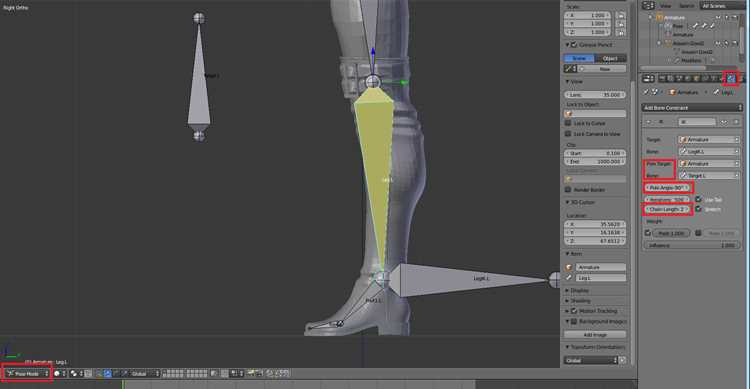Click the Pole Angle -90° field
This screenshot has width=750, height=389.
[667, 188]
